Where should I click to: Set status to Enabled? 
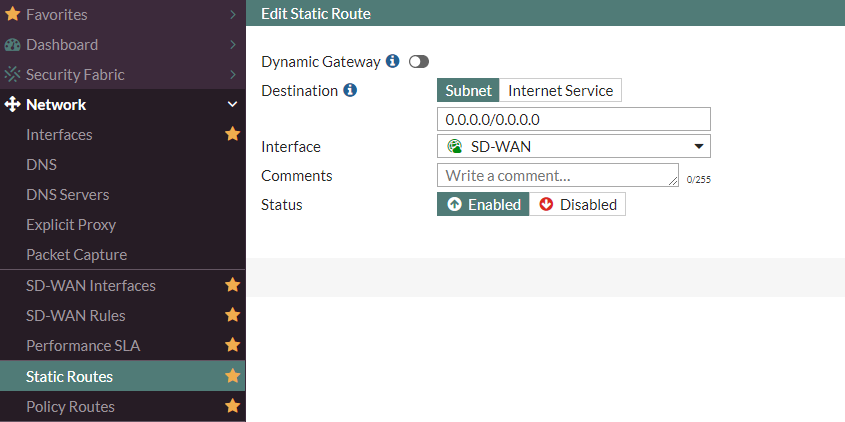pyautogui.click(x=483, y=204)
